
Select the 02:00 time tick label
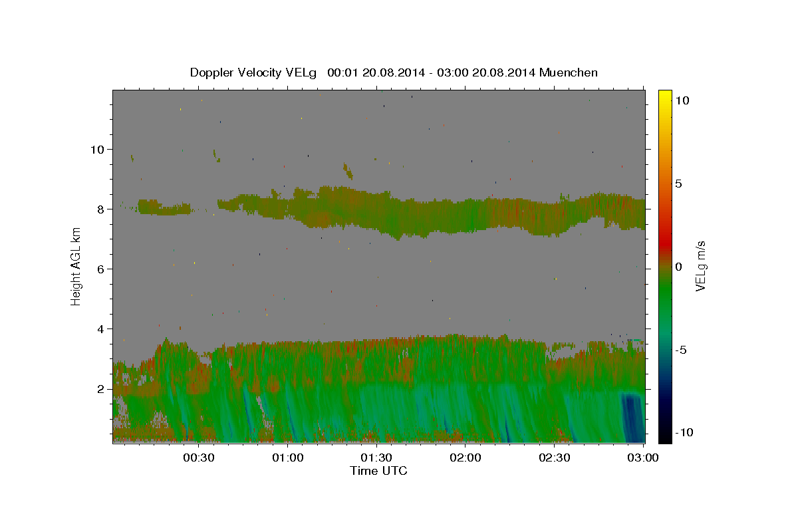(465, 458)
